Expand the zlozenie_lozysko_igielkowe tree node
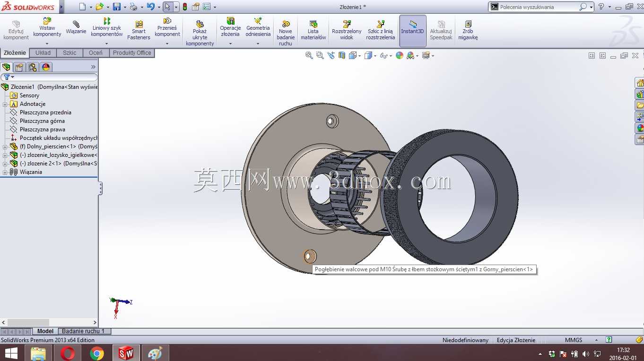Viewport: 644px width, 361px height. [x=5, y=155]
